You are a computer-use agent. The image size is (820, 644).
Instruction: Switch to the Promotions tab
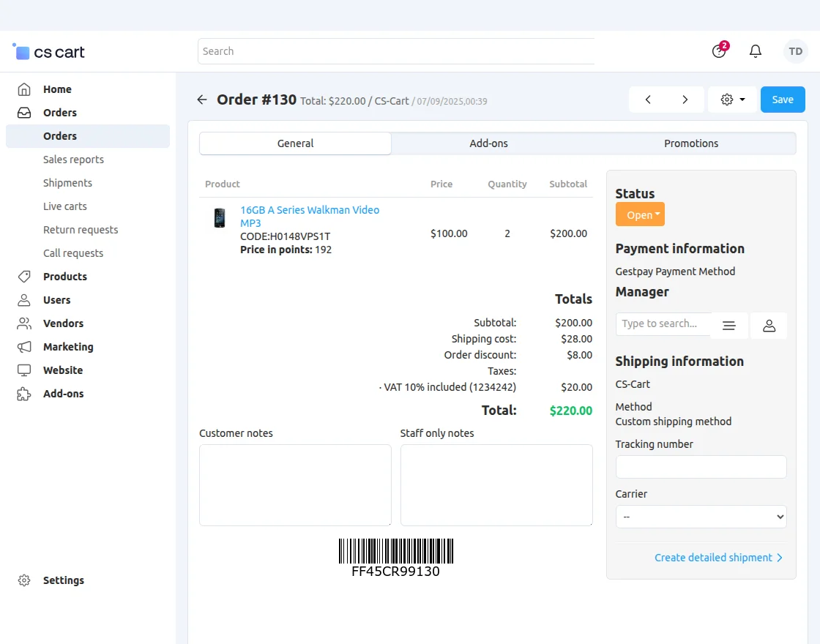click(x=691, y=143)
